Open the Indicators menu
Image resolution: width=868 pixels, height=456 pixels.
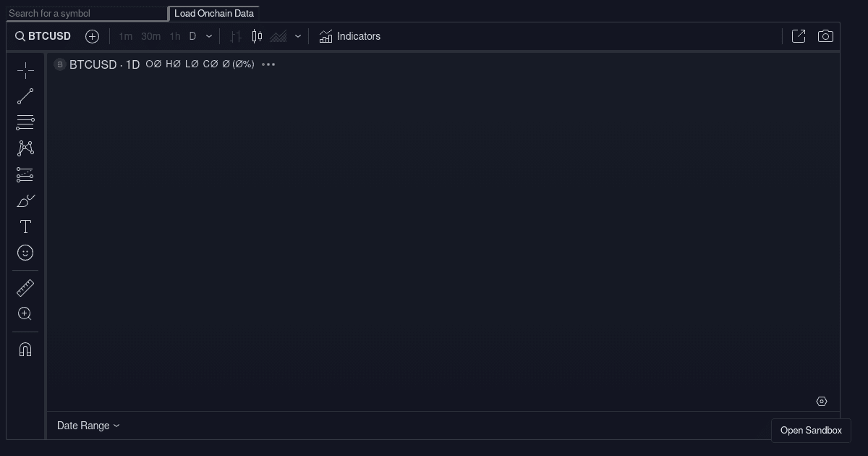[x=349, y=36]
